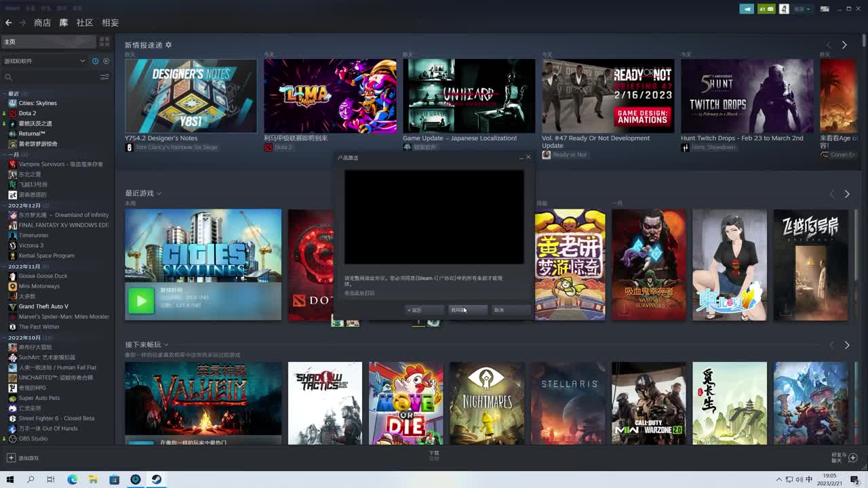This screenshot has width=868, height=488.
Task: Open the Y7S4.2 Designer's Notes news card
Action: (x=191, y=96)
